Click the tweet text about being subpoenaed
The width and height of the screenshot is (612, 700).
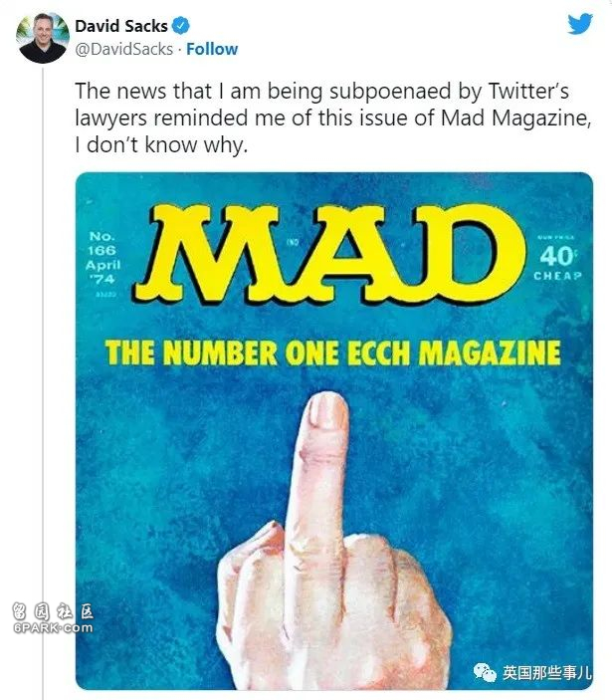[x=333, y=117]
